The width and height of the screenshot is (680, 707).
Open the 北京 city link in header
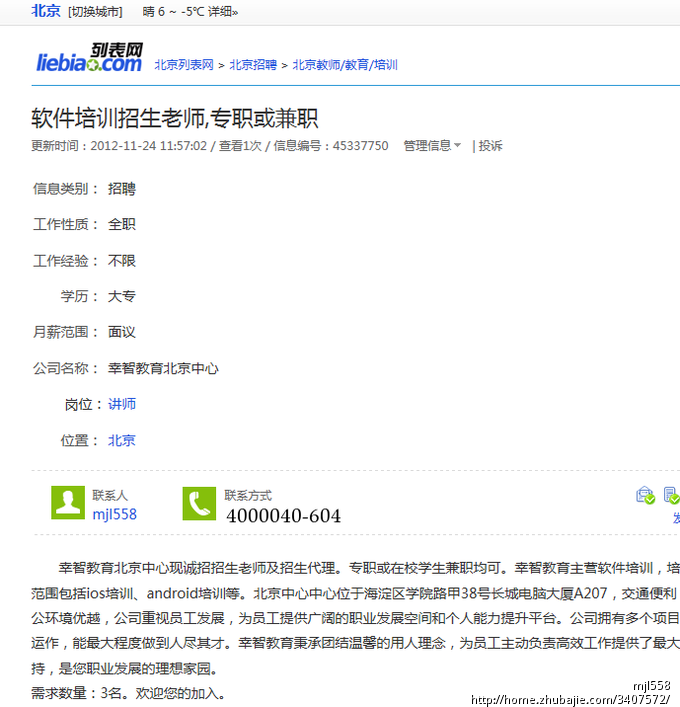46,11
